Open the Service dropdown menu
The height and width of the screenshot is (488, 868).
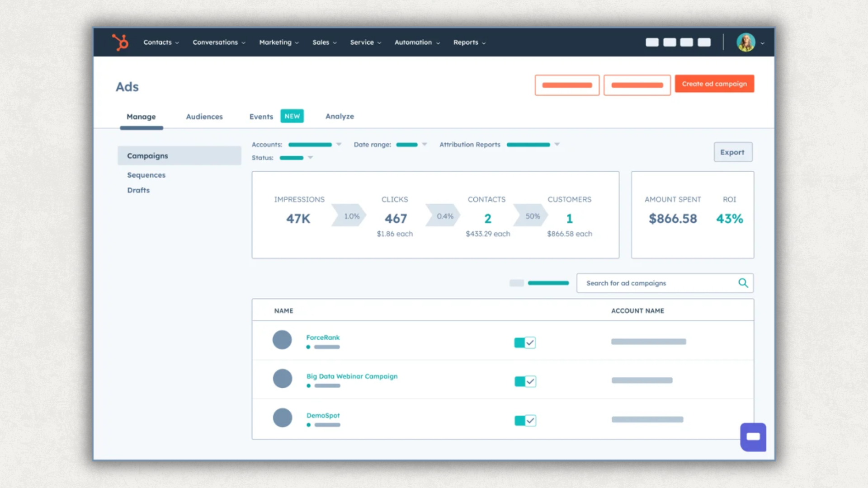[366, 42]
